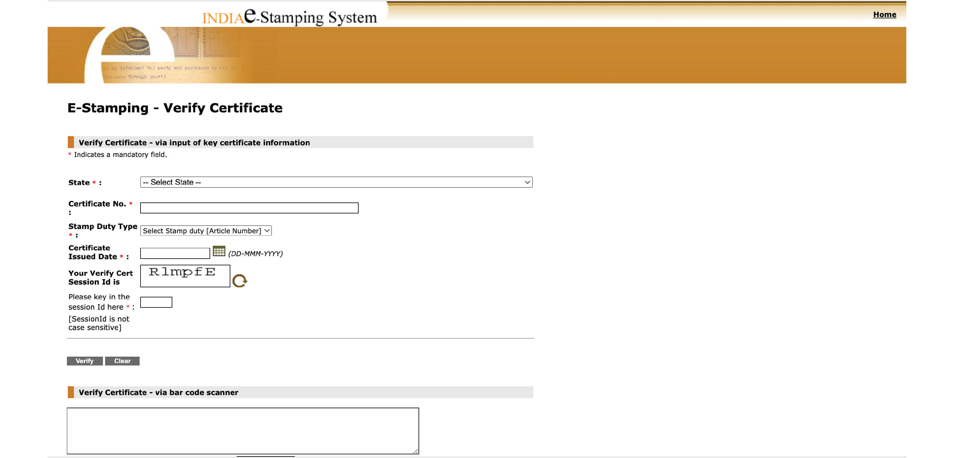Click the orange indicator icon beside bar code scanner

71,392
